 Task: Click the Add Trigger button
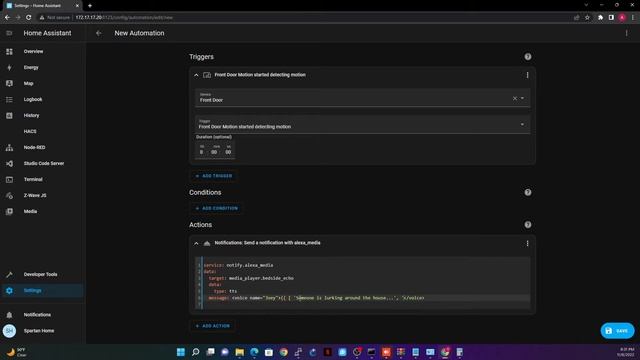point(214,176)
